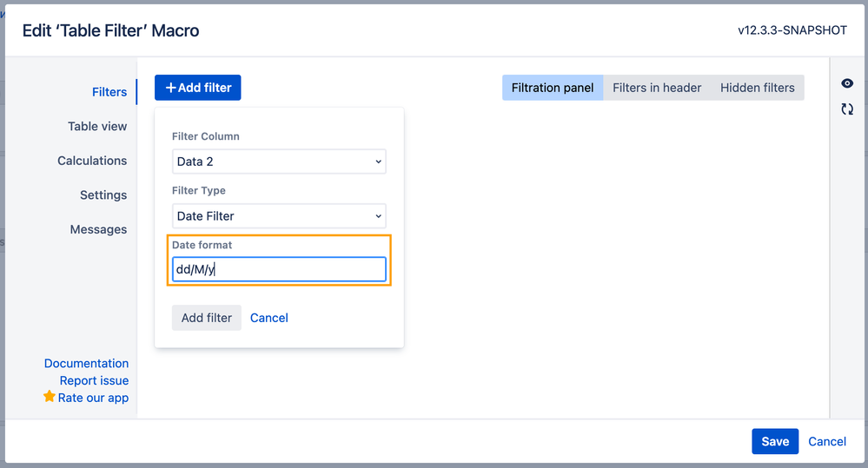The height and width of the screenshot is (468, 868).
Task: Click the blue Add filter button
Action: click(x=197, y=88)
